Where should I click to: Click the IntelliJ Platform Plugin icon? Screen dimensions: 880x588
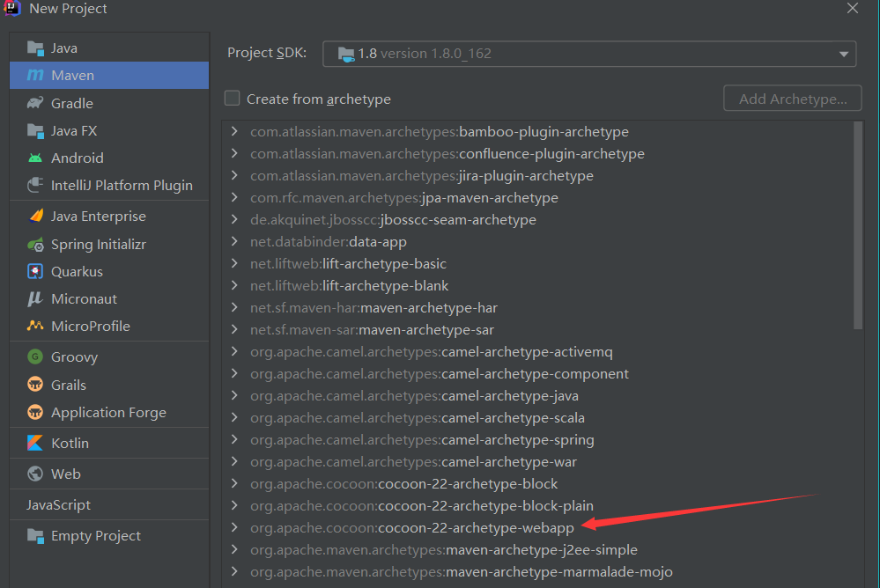coord(35,185)
